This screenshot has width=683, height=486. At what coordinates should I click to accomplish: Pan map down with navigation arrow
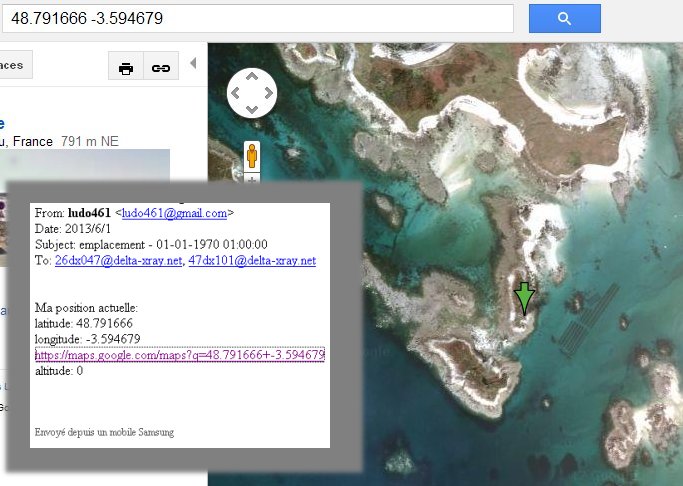pos(251,109)
